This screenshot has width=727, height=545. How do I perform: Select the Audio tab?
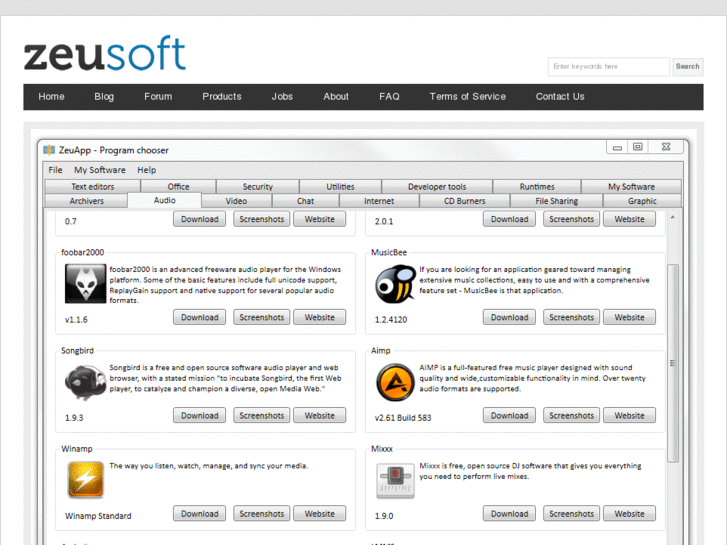coord(165,200)
